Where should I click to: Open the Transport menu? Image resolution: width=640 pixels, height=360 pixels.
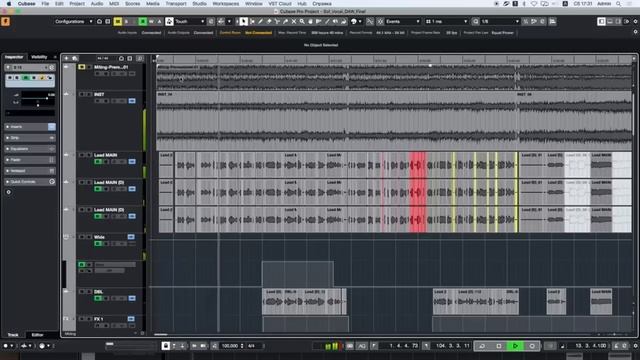point(176,4)
